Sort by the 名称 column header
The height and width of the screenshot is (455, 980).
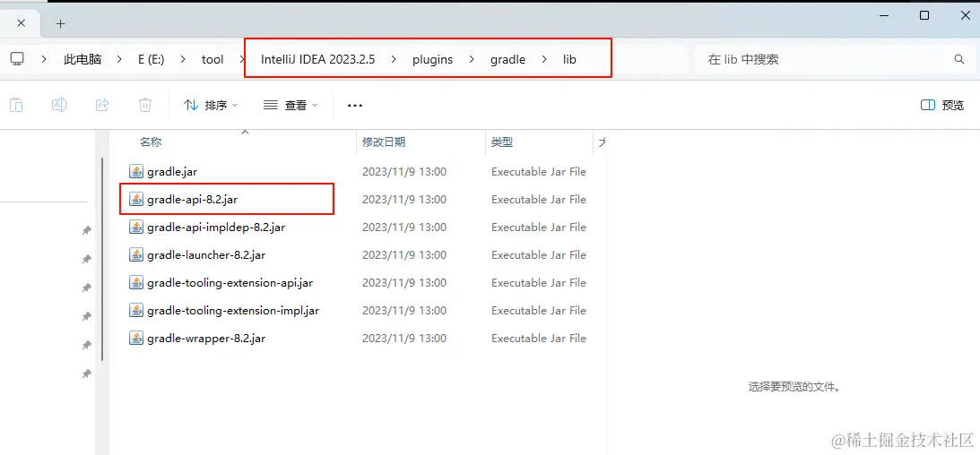[151, 142]
